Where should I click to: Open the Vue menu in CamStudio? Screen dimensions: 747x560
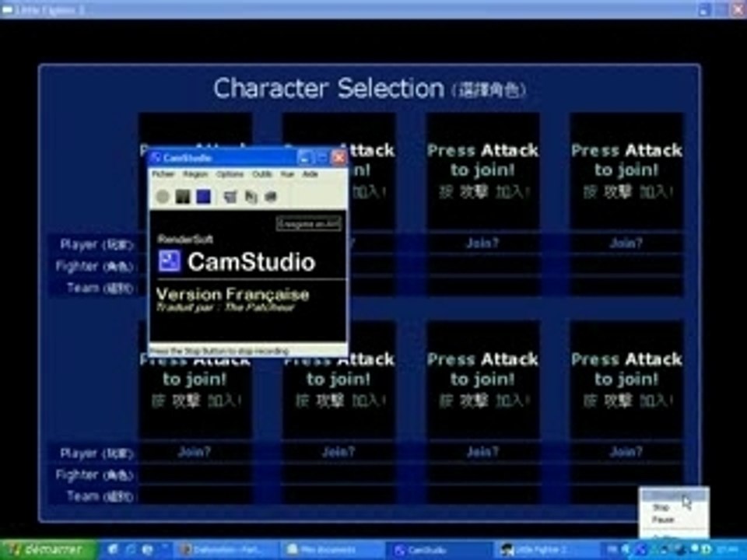click(287, 174)
